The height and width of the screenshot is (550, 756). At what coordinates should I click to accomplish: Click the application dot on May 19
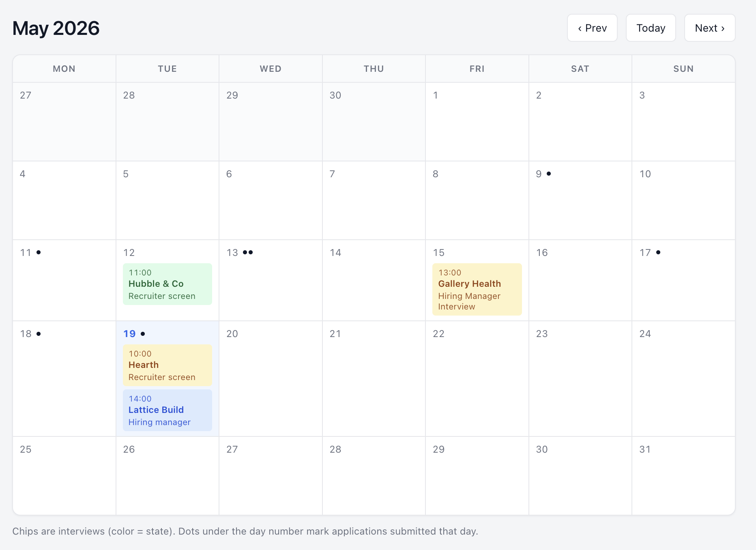143,334
